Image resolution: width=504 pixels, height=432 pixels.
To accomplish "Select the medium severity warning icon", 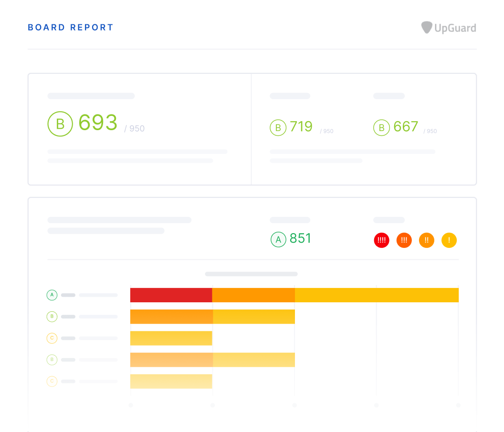I will click(426, 240).
